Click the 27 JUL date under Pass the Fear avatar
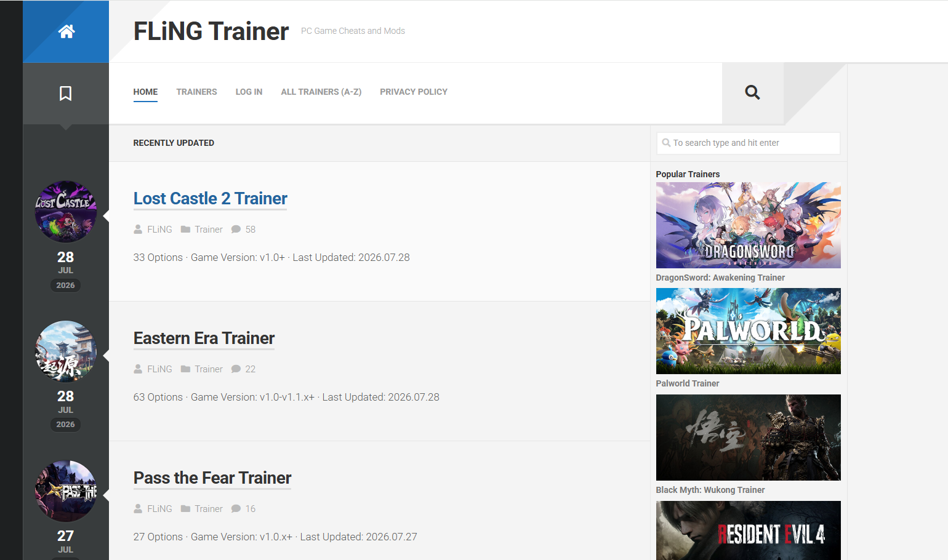Image resolution: width=948 pixels, height=560 pixels. click(x=66, y=542)
